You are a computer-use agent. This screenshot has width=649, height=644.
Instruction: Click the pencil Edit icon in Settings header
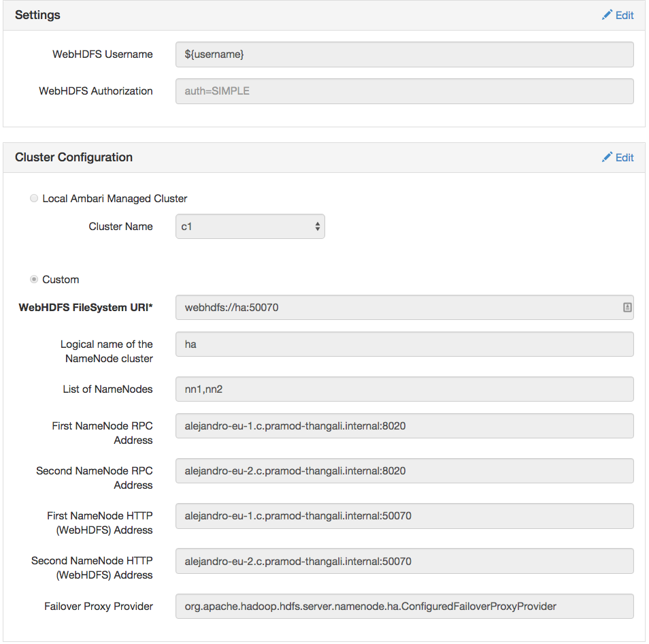point(608,14)
